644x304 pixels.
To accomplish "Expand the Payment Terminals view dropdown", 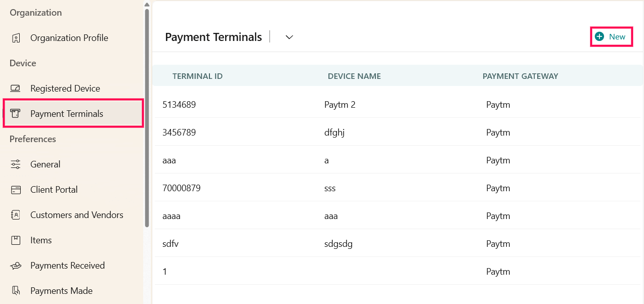I will coord(289,37).
